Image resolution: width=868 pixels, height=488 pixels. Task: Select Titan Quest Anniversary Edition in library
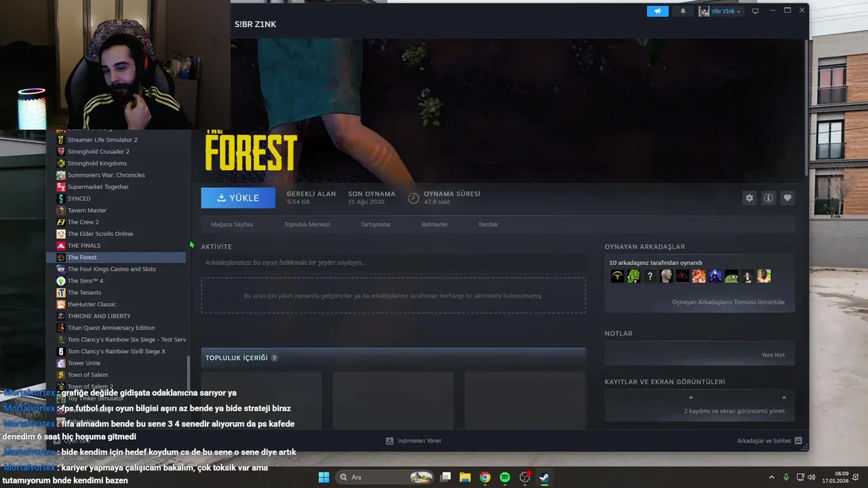(111, 328)
